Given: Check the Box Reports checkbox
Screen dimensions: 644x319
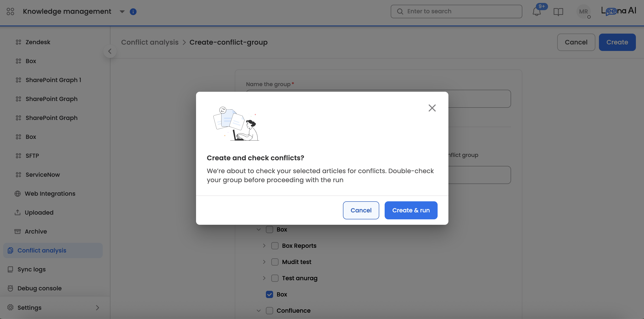Looking at the screenshot, I should (x=275, y=246).
